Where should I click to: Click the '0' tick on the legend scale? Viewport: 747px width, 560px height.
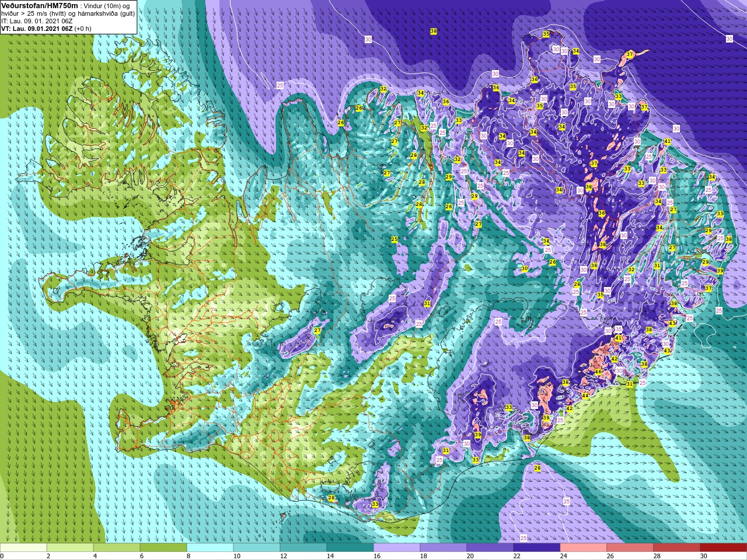2,556
